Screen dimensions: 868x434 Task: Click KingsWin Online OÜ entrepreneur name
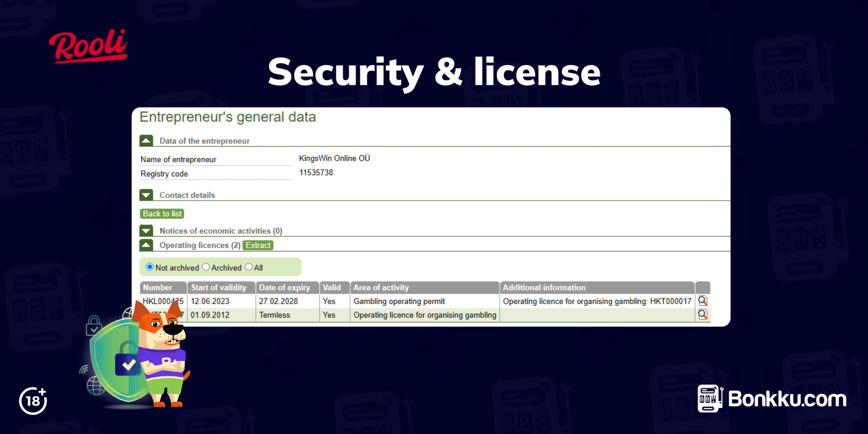point(334,158)
